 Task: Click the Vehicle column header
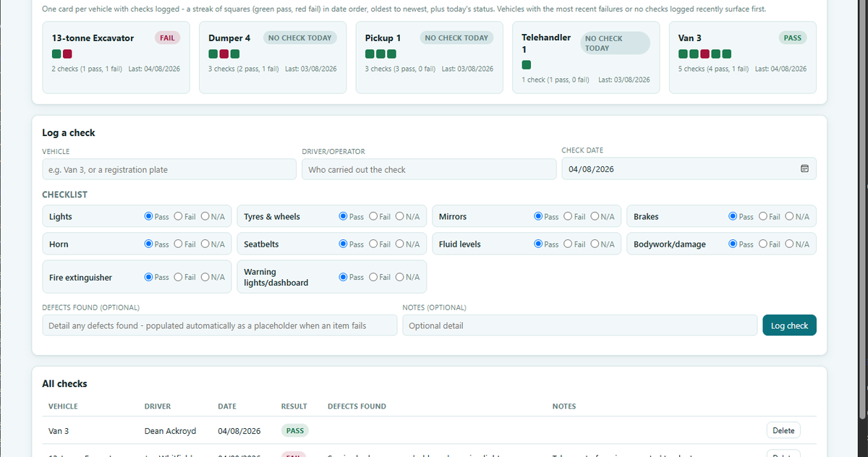pos(63,406)
